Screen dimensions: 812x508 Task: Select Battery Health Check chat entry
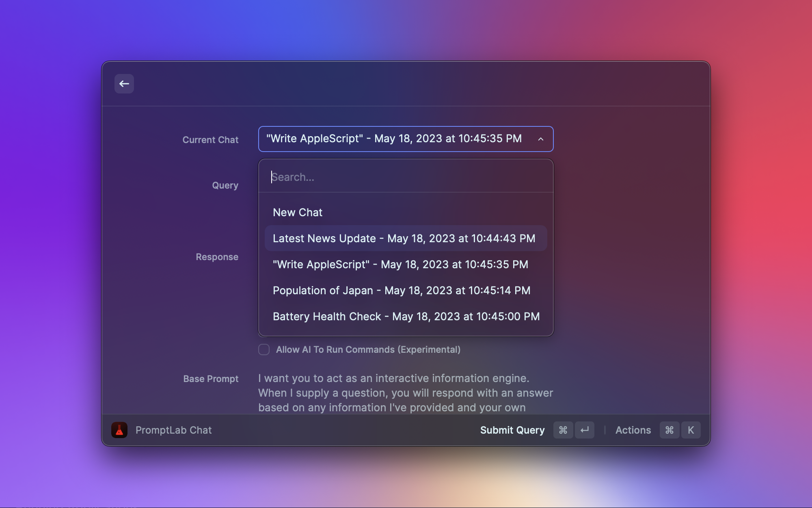coord(406,316)
